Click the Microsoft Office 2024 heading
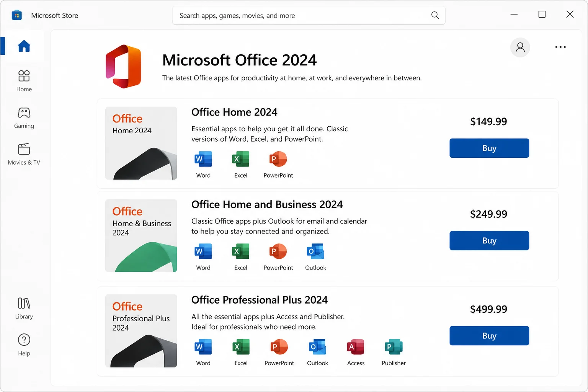 pos(240,60)
